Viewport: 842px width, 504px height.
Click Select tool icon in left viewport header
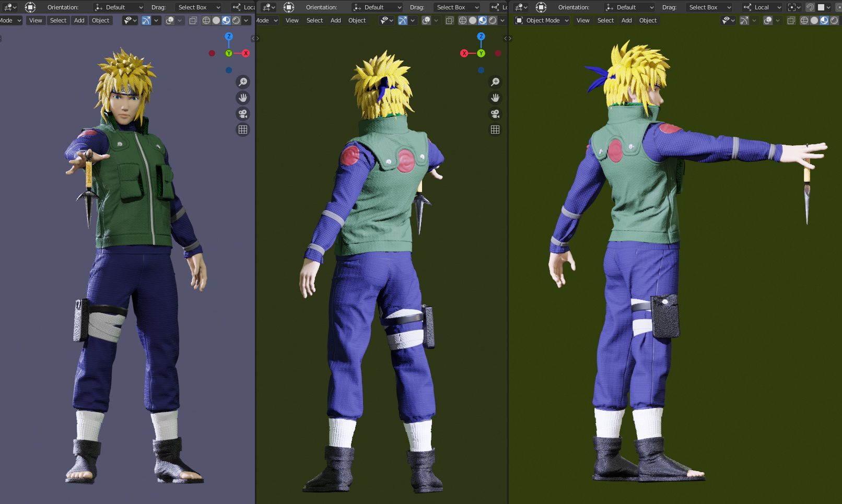(x=30, y=7)
